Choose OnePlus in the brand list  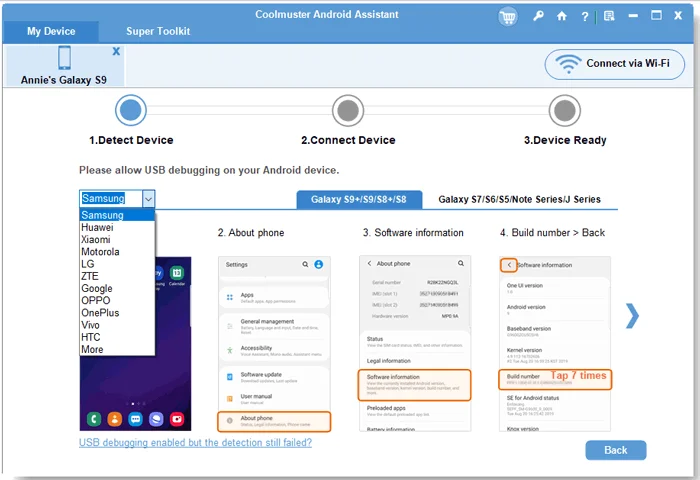117,313
